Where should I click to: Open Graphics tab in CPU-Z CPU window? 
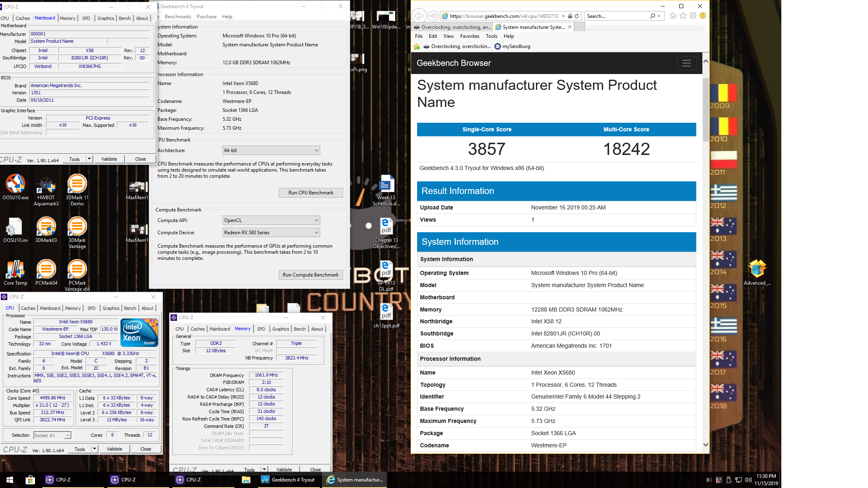click(111, 308)
